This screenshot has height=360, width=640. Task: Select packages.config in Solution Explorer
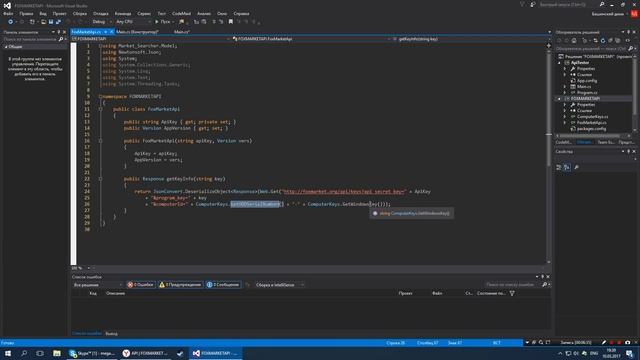click(591, 129)
